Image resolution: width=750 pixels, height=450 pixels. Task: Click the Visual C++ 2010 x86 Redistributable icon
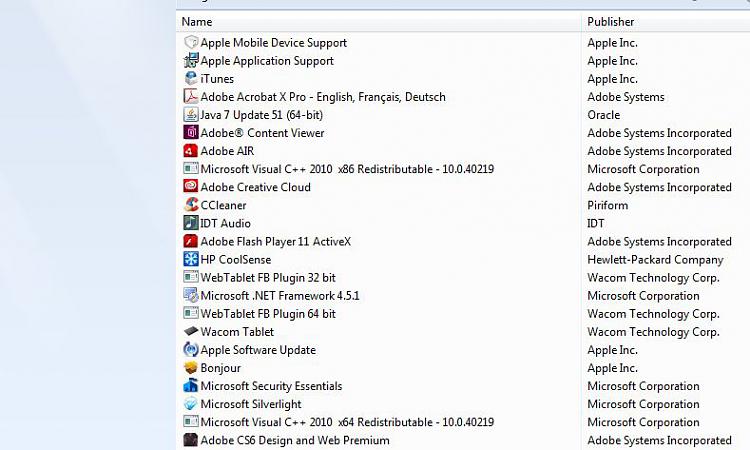(191, 169)
